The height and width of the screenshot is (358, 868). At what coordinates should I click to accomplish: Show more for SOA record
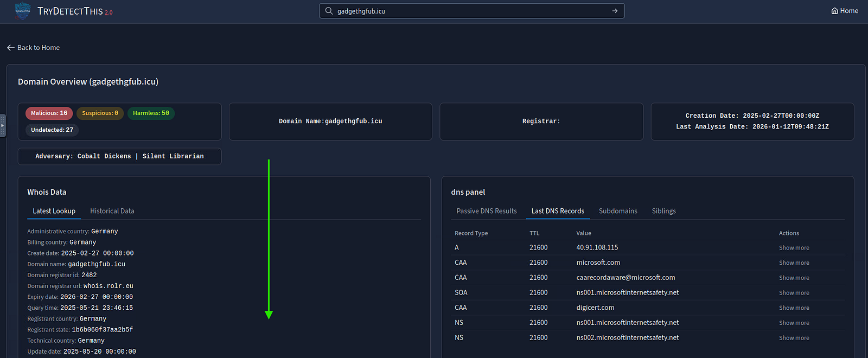[794, 293]
